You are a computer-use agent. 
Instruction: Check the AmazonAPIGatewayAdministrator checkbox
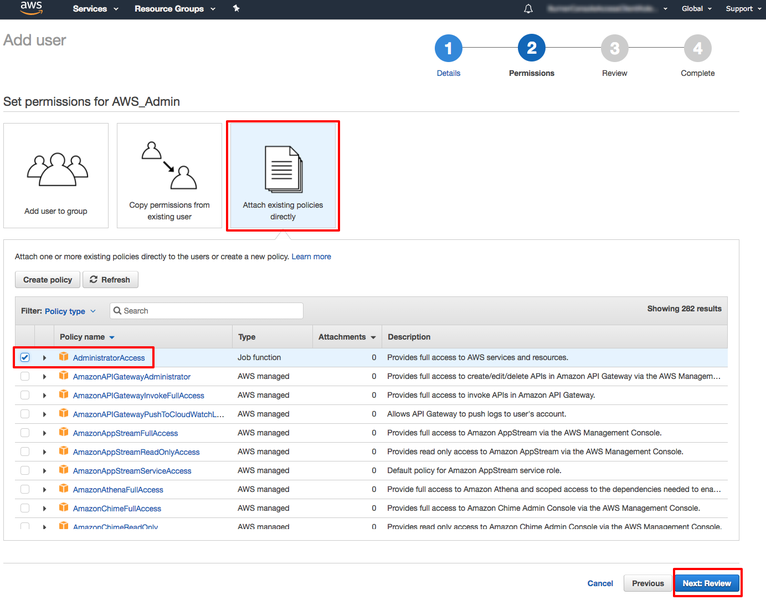tap(25, 376)
